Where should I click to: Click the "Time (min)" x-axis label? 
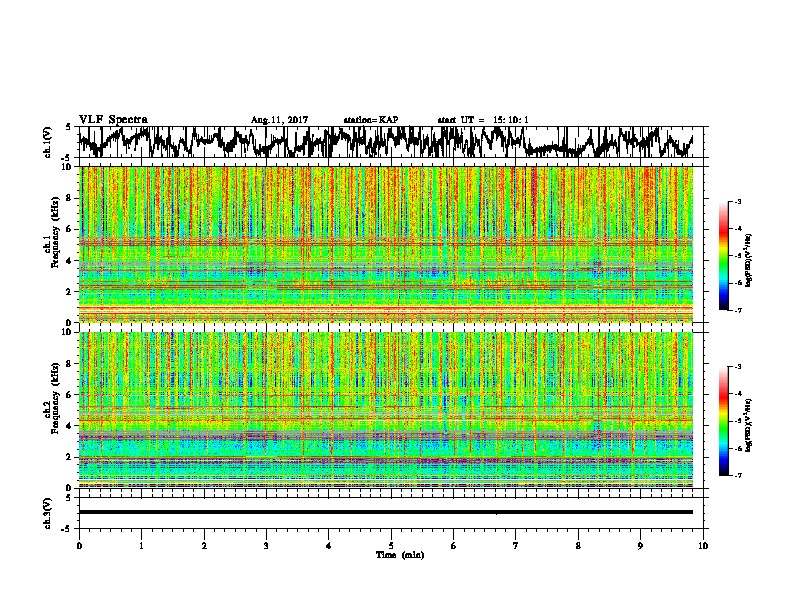[x=400, y=555]
